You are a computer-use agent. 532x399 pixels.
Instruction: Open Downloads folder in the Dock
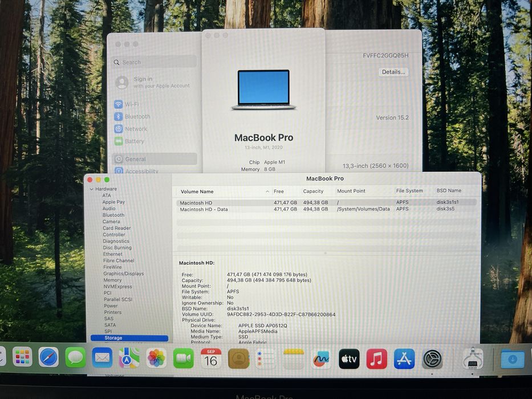click(x=512, y=359)
